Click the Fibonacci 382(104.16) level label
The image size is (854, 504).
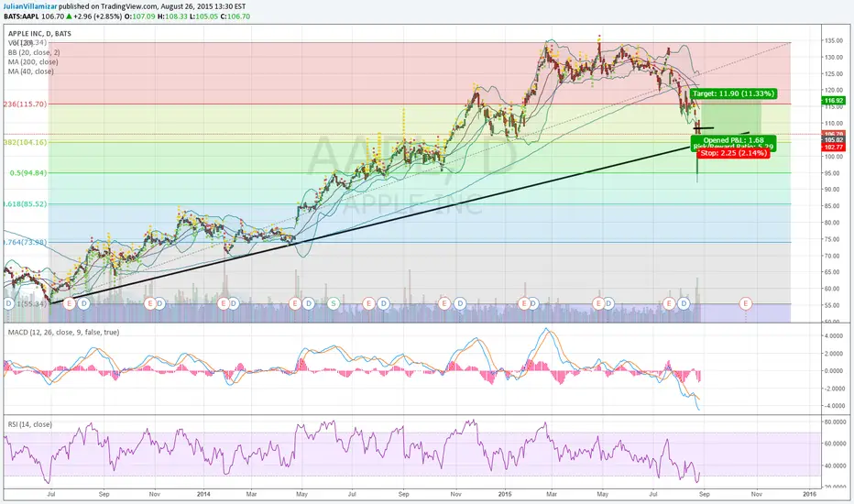tap(25, 142)
